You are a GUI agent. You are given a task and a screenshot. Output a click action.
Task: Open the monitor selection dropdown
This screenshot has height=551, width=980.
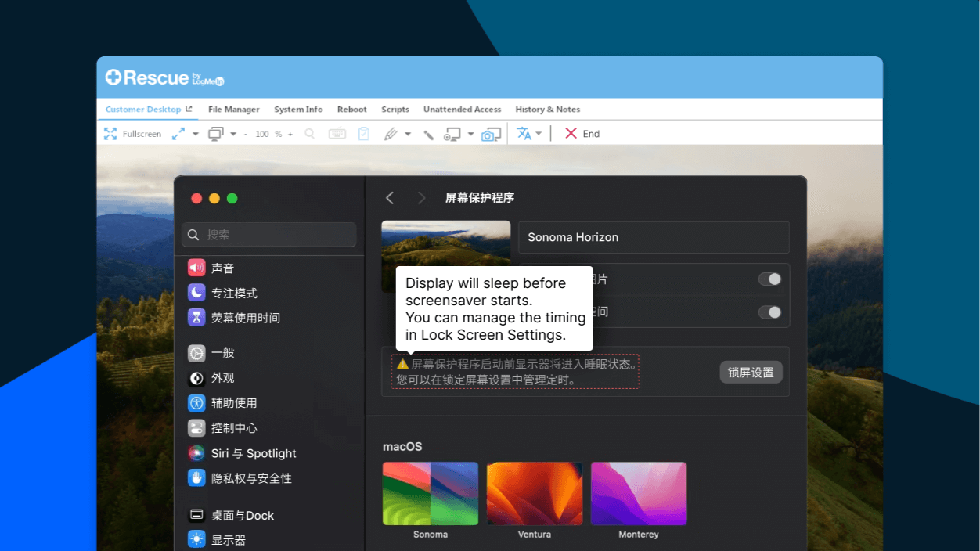(234, 134)
